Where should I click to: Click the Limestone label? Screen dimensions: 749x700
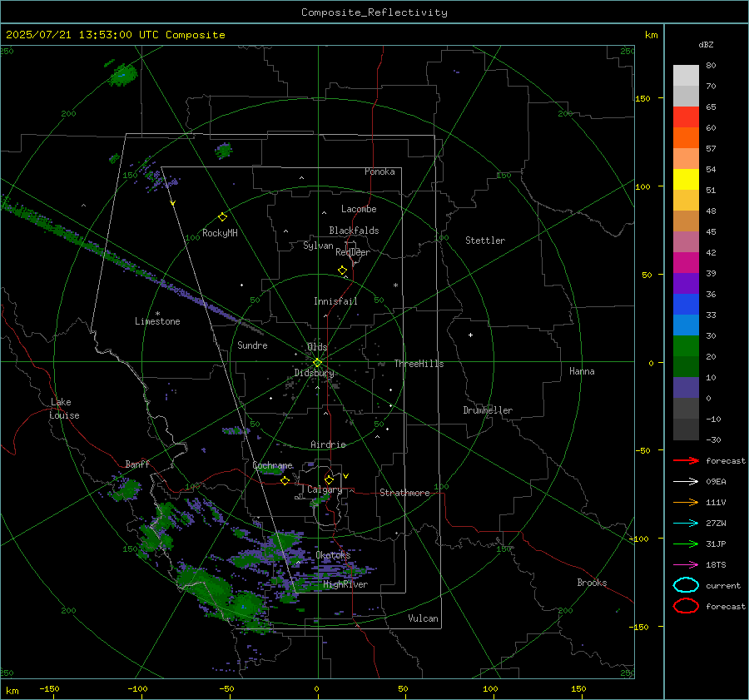(157, 321)
